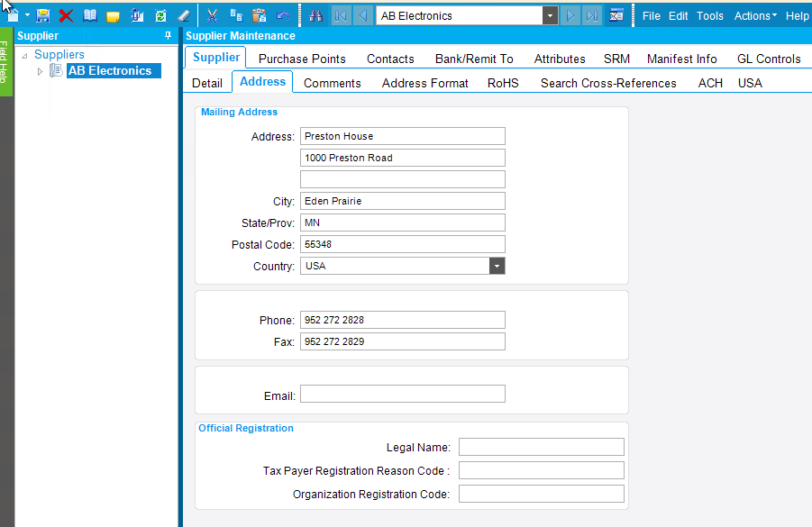The width and height of the screenshot is (812, 527).
Task: Switch to the Attributes tab
Action: [x=560, y=59]
